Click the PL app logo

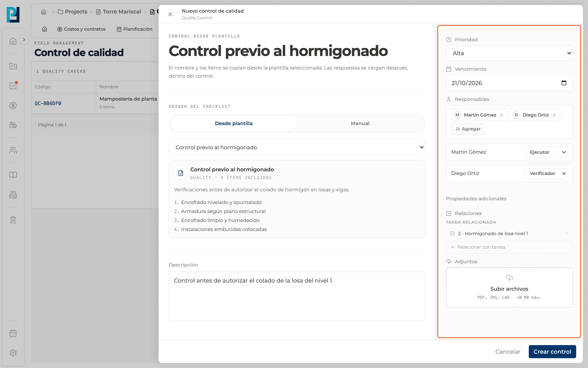click(13, 15)
